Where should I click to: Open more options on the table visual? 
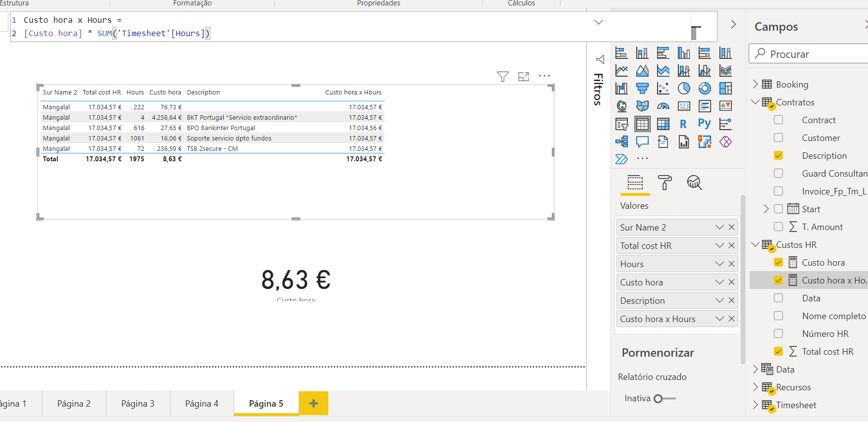[544, 76]
